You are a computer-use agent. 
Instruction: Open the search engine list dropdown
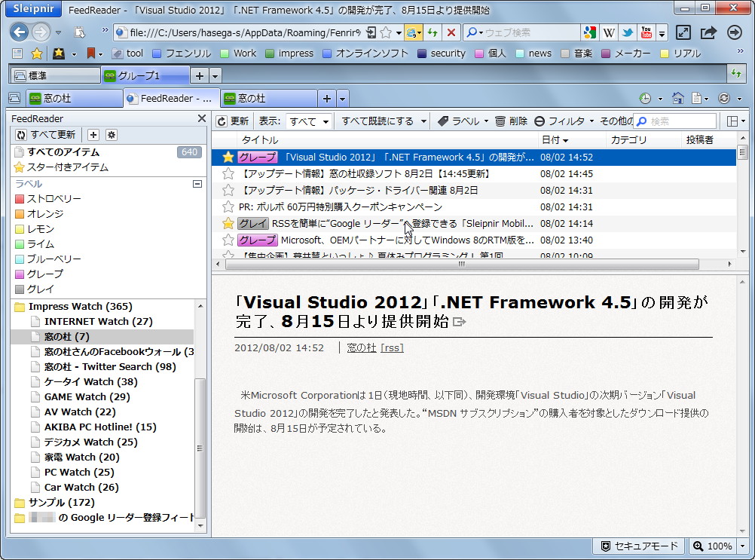pos(662,32)
